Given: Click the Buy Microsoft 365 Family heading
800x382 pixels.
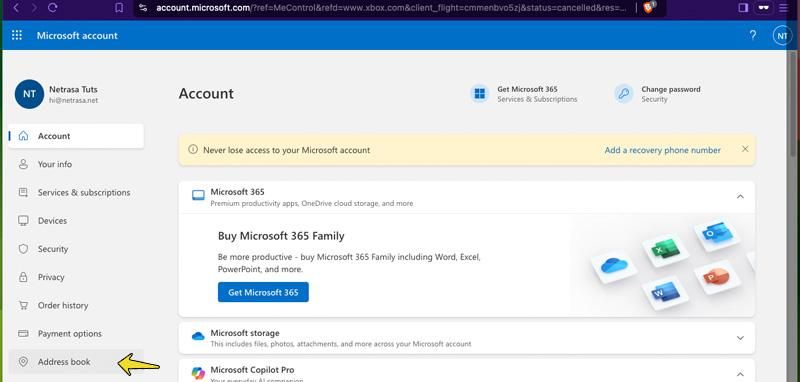Looking at the screenshot, I should (281, 236).
